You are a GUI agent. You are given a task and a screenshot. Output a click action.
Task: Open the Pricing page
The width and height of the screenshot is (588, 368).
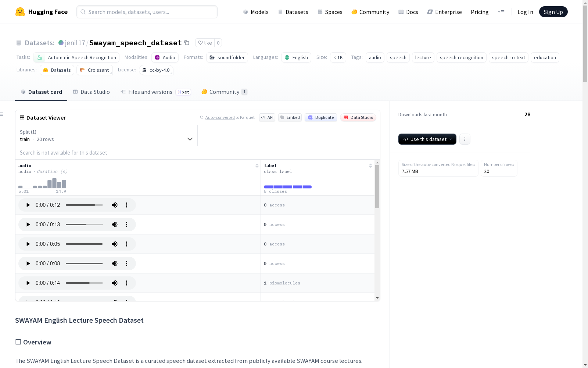480,12
